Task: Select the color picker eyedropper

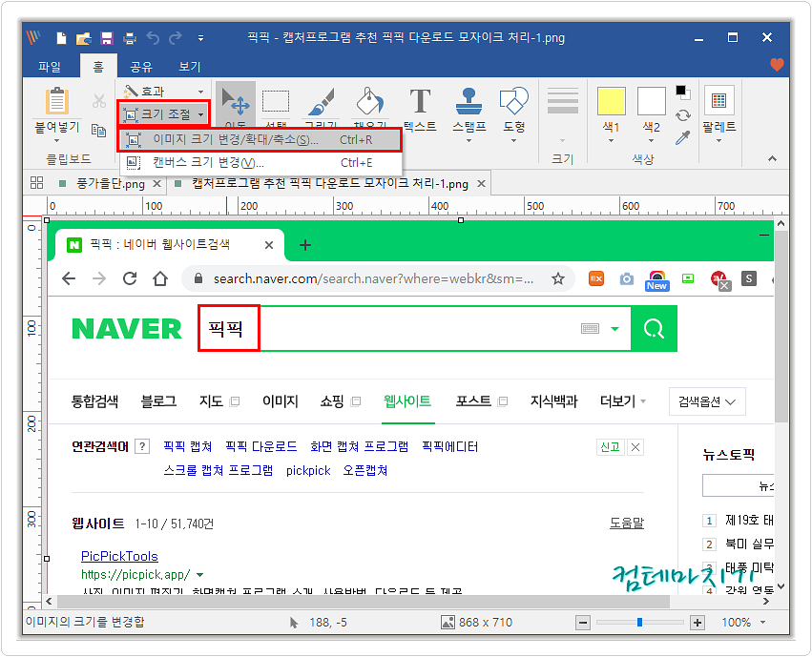Action: click(683, 137)
